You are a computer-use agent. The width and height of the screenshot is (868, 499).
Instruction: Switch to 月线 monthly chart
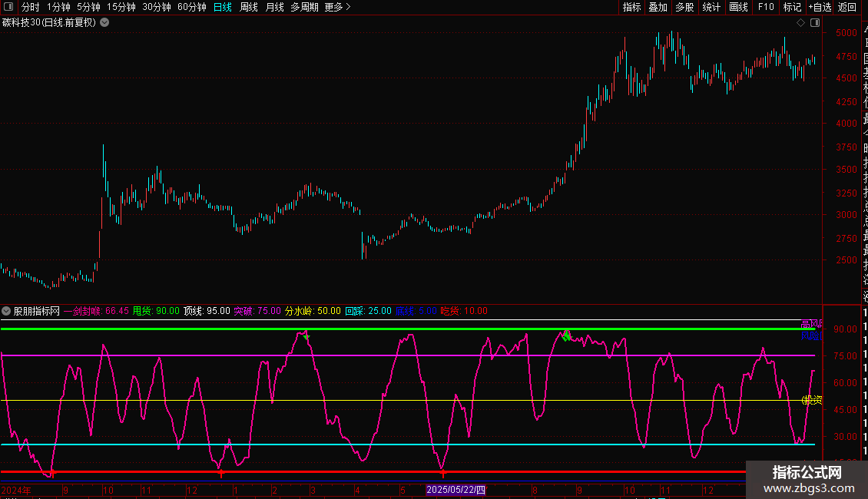[x=274, y=7]
